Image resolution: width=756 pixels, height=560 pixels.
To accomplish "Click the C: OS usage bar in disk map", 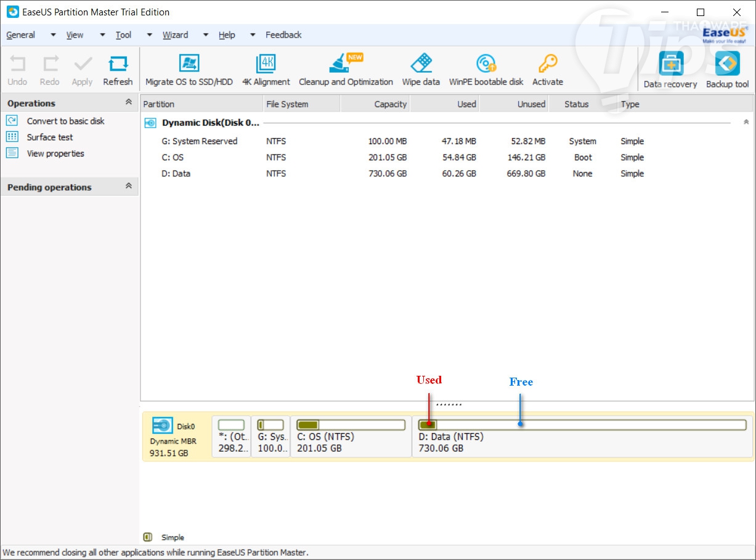I will pos(351,424).
